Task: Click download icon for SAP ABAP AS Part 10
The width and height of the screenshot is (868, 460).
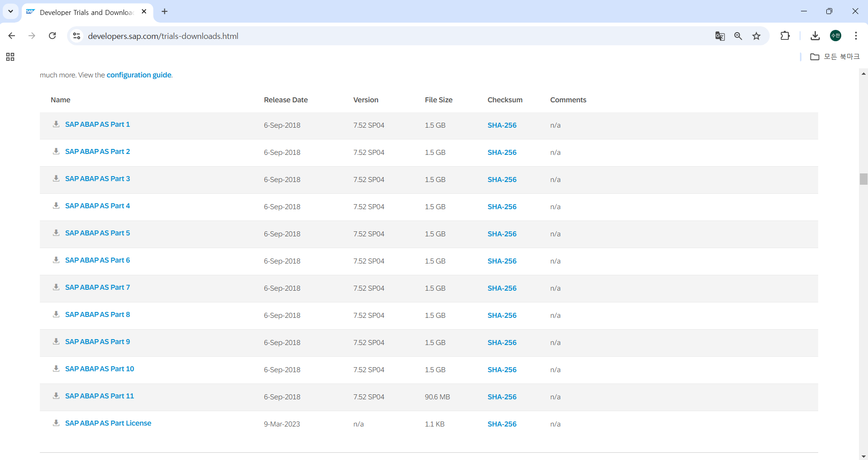Action: click(x=56, y=369)
